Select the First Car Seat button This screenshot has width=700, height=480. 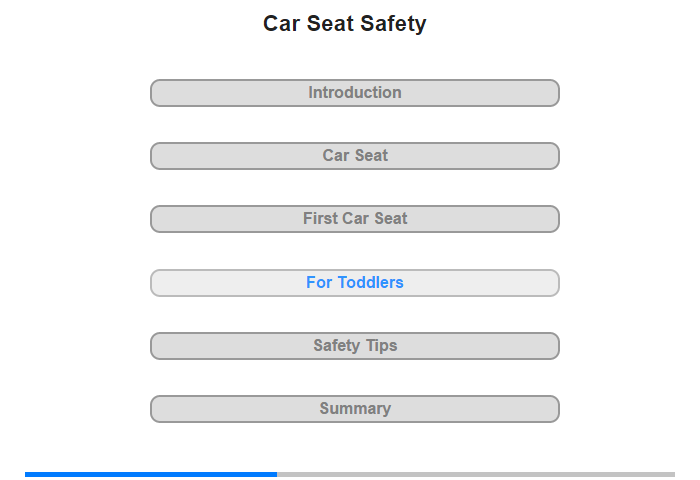355,219
